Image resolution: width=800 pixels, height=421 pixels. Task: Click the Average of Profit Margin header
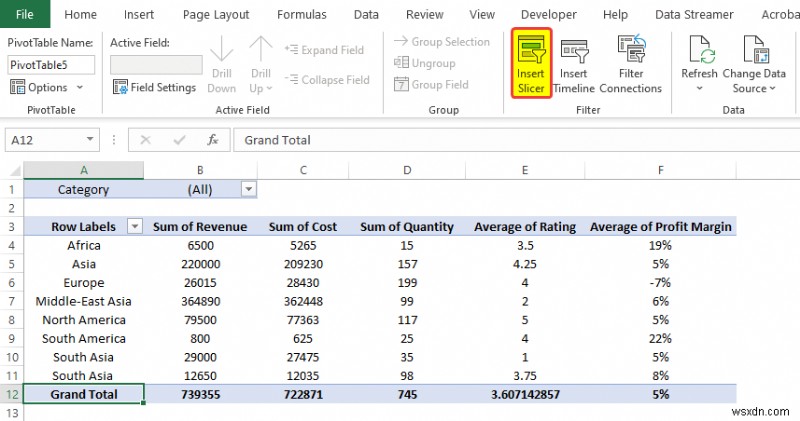(x=661, y=227)
